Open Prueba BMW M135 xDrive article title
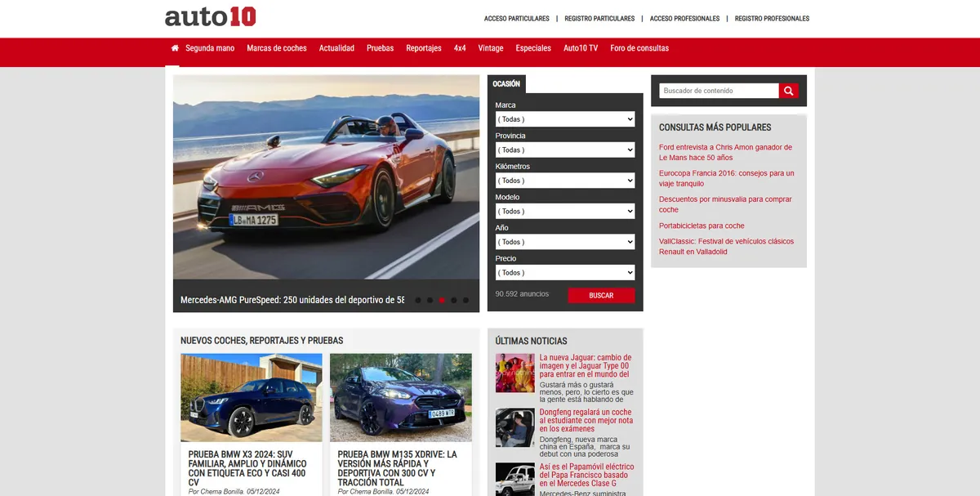 coord(398,468)
